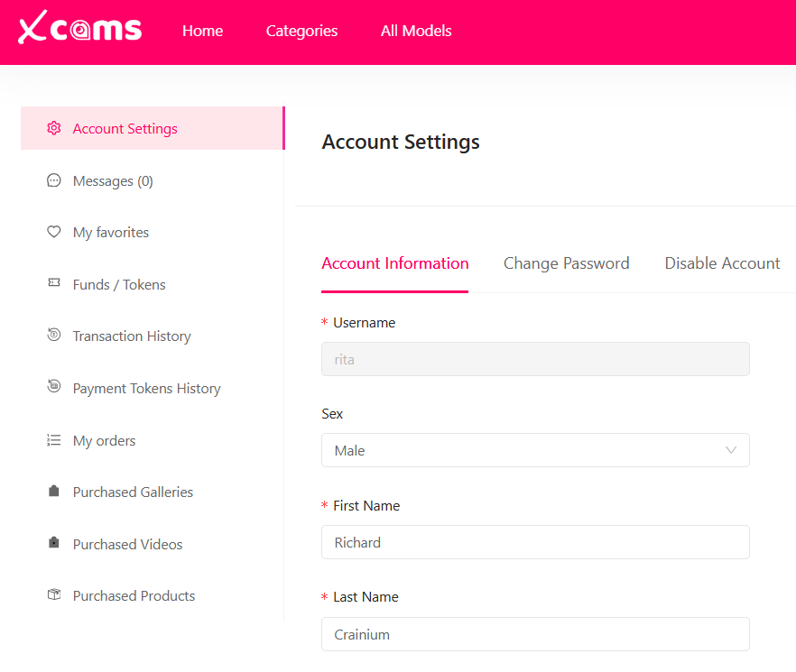This screenshot has height=672, width=796.
Task: Navigate Home using the header link
Action: pyautogui.click(x=202, y=31)
